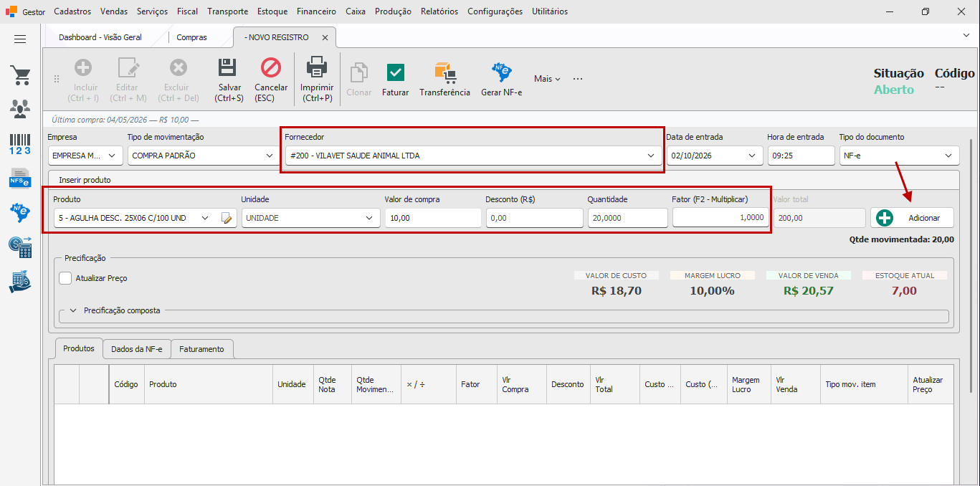Open the Cadastros menu

coord(72,11)
